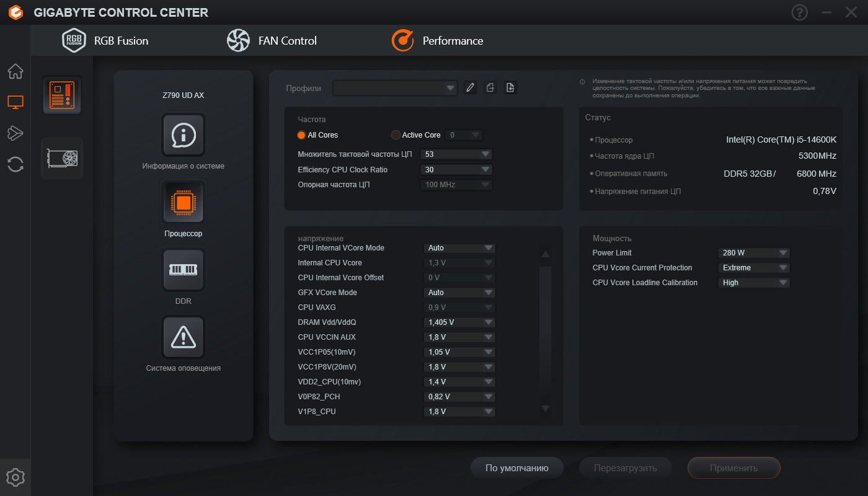Switch to the RGB Fusion tab
The height and width of the screenshot is (496, 868).
point(105,41)
